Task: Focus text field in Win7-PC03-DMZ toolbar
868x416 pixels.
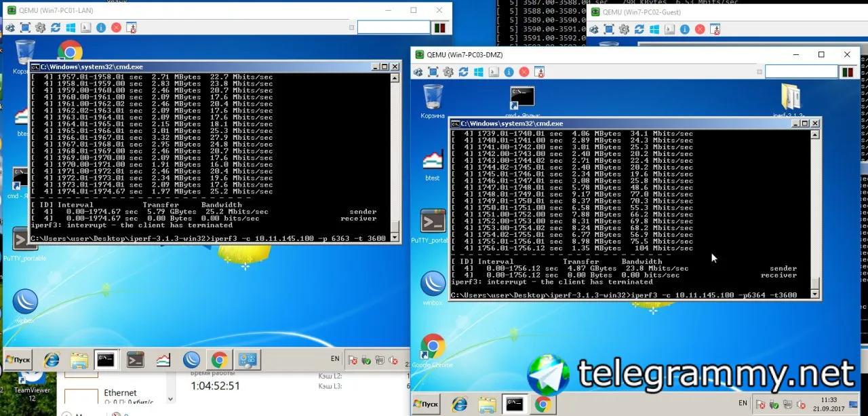Action: point(802,71)
